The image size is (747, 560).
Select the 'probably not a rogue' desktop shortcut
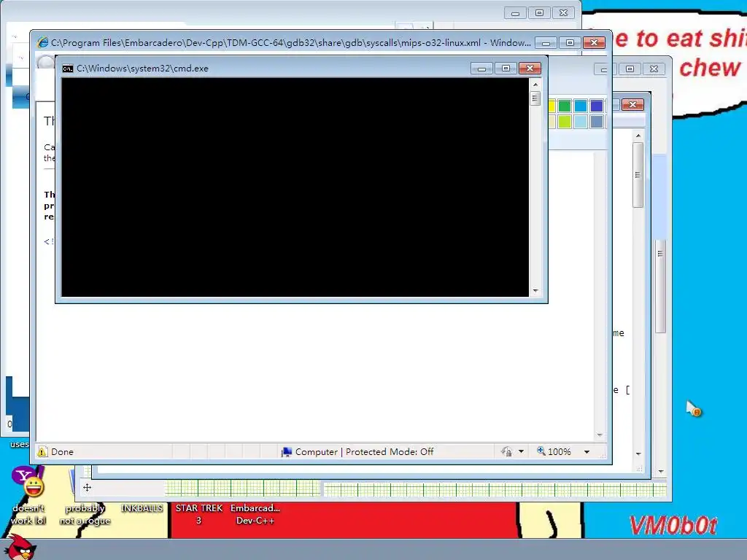85,514
